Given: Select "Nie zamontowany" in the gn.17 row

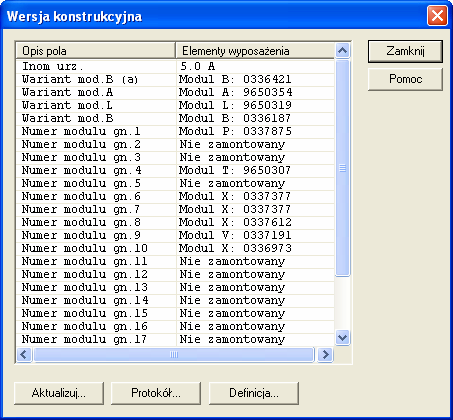Looking at the screenshot, I should (255, 339).
